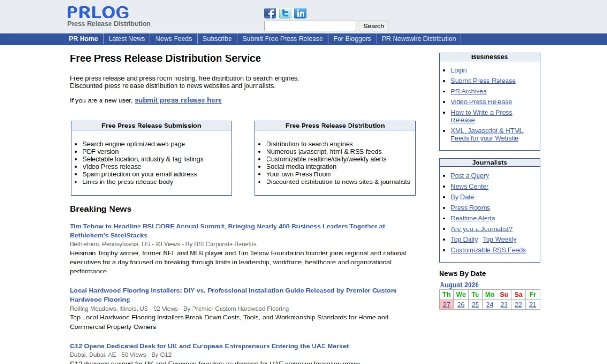Screen dimensions: 607x364
Task: Open Customizable RSS Feeds link
Action: pos(488,250)
